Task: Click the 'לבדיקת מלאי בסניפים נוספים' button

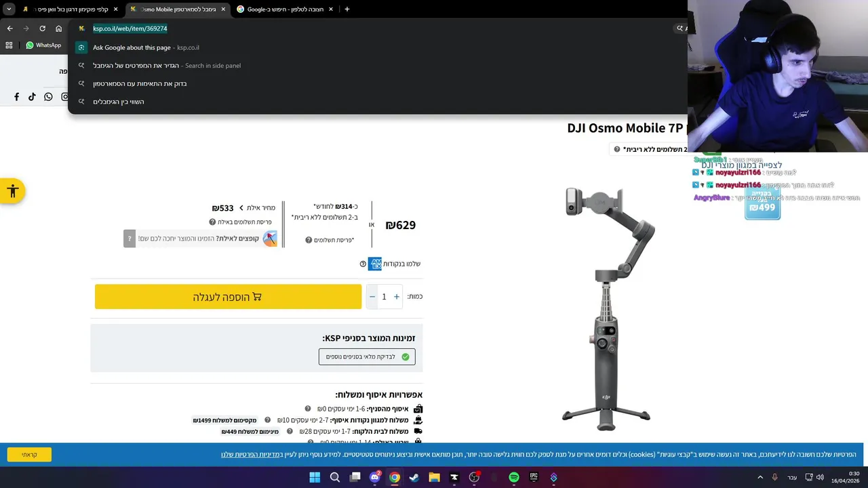Action: (x=367, y=357)
